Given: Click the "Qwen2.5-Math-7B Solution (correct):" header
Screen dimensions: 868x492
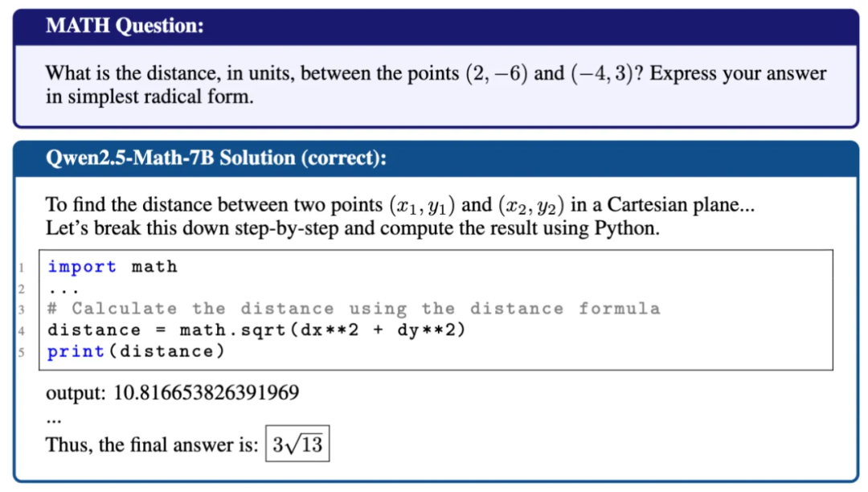Looking at the screenshot, I should point(216,158).
